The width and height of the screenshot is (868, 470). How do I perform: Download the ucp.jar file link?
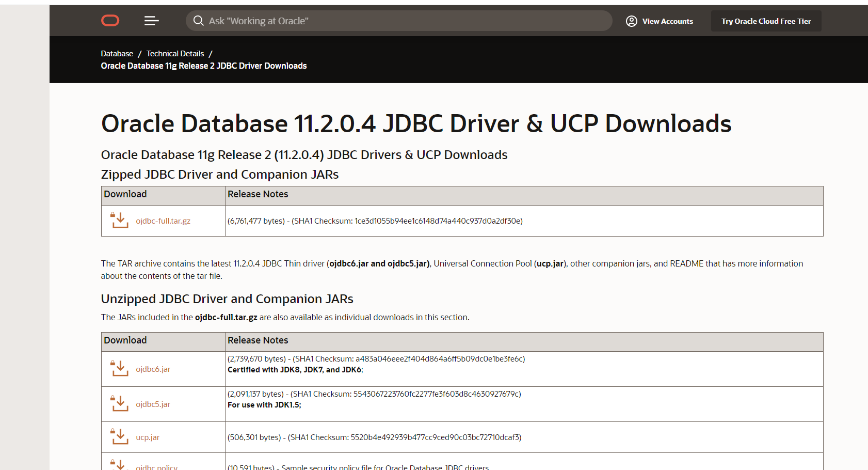point(148,437)
